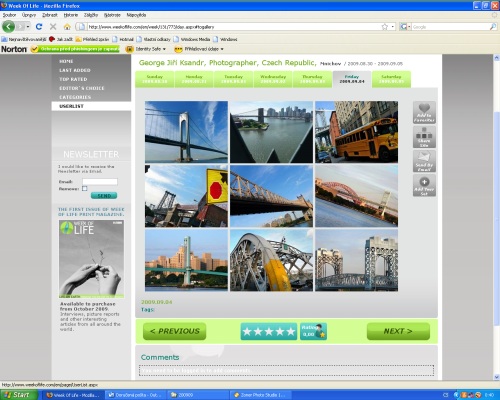Click the Google search box
Image resolution: width=500 pixels, height=400 pixels.
tap(450, 27)
